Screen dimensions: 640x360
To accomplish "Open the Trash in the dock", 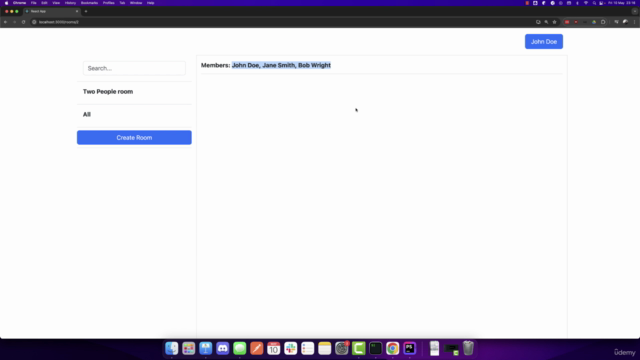I will pyautogui.click(x=468, y=348).
